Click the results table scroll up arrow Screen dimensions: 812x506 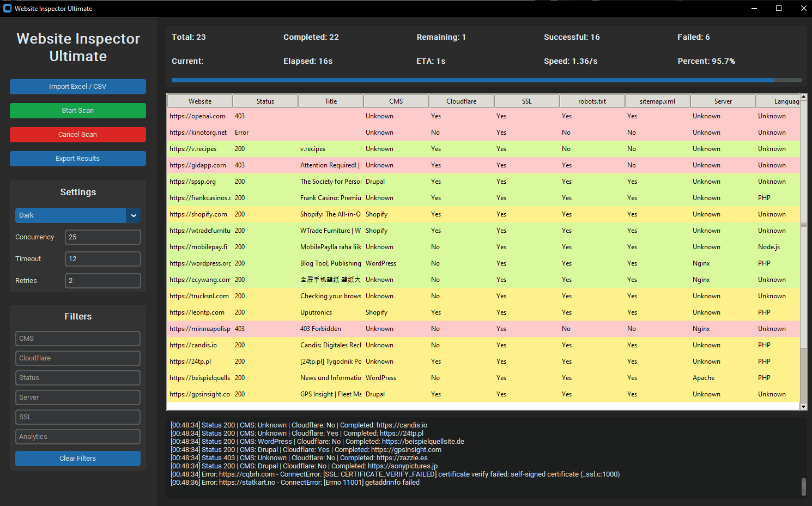click(803, 97)
